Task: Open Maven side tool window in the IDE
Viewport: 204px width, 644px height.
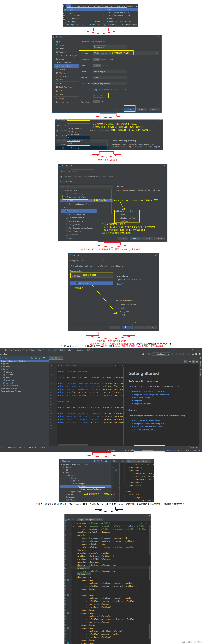Action: [200, 372]
